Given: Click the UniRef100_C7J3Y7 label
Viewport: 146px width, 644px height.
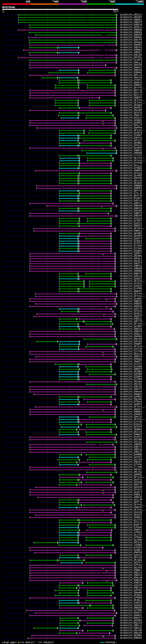Looking at the screenshot, I should point(131,156).
